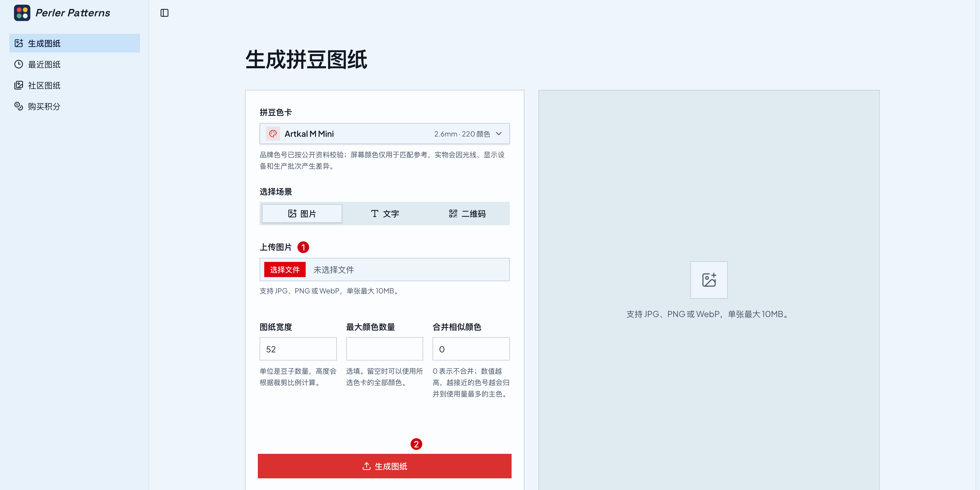
Task: Click the palette icon beside Artkal M Mini
Action: 273,134
